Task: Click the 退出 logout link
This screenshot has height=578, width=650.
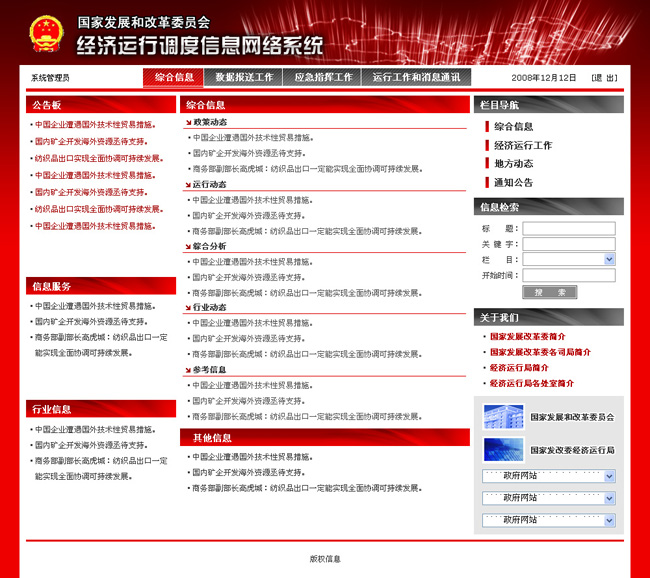Action: tap(604, 78)
